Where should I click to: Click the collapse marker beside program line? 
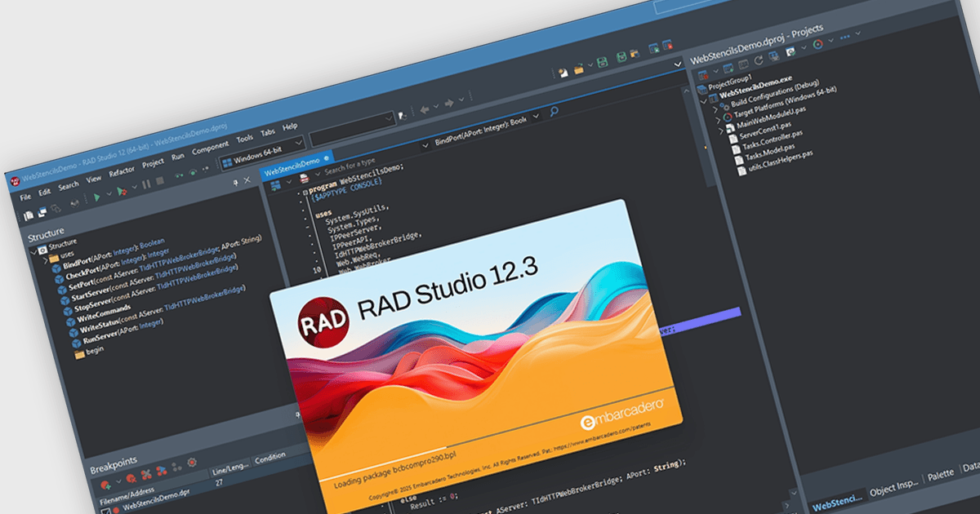pos(305,193)
